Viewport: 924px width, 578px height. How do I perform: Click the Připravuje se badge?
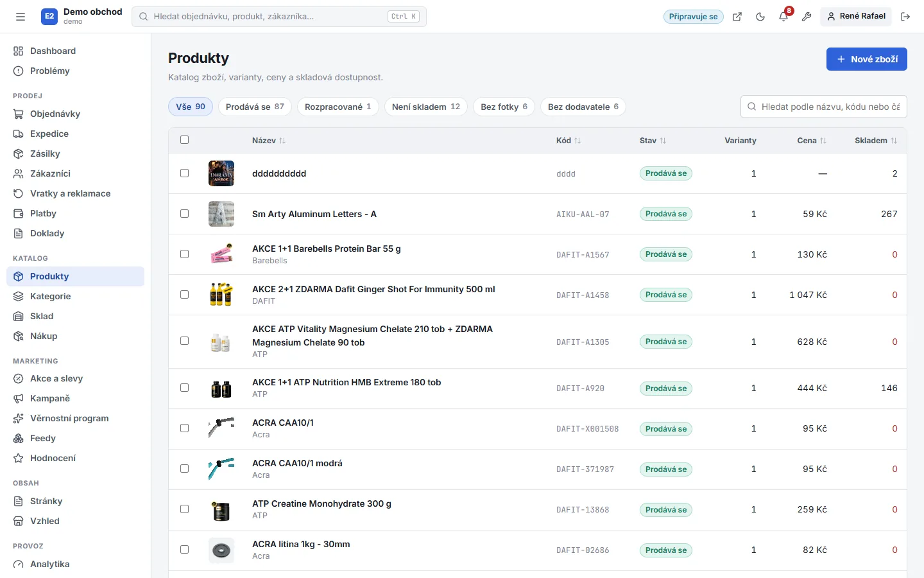[x=694, y=17]
